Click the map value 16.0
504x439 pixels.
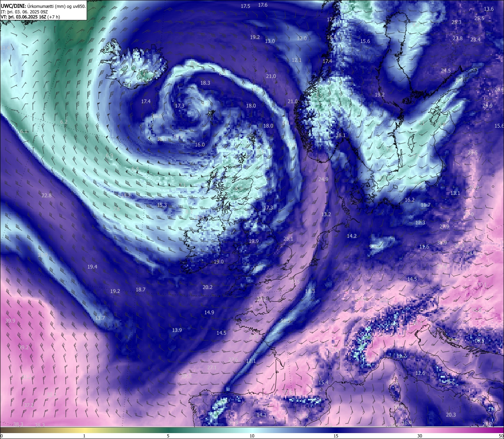tap(200, 145)
